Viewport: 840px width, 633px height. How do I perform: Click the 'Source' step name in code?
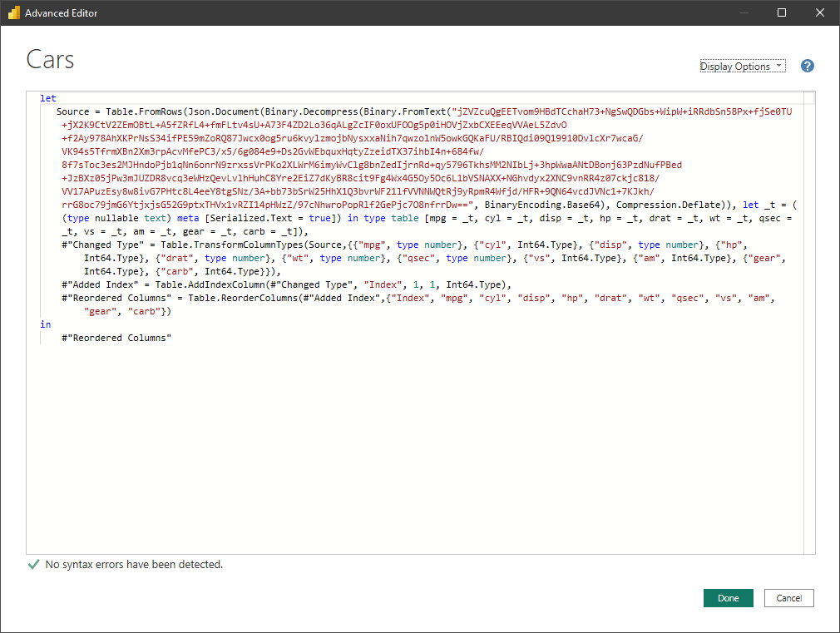[73, 111]
